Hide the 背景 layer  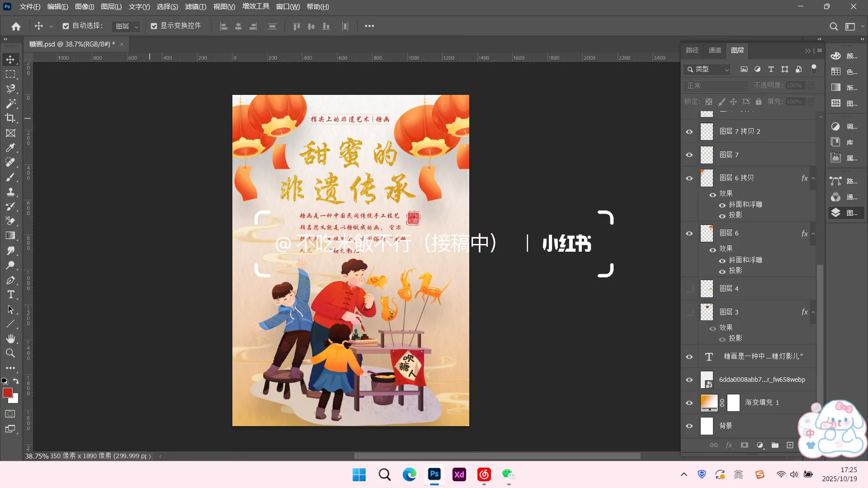tap(689, 426)
